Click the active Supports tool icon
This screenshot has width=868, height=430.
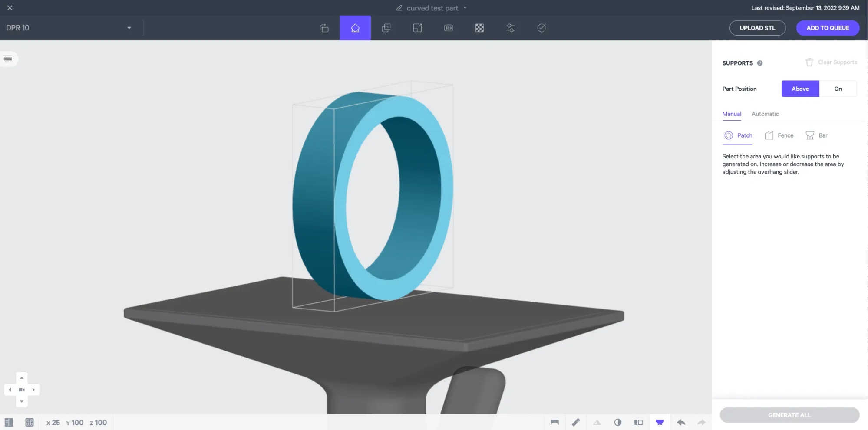(x=355, y=28)
